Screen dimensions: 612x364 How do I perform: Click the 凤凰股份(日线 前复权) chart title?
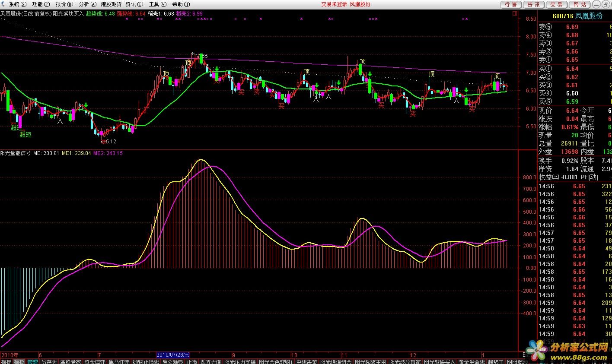point(25,13)
